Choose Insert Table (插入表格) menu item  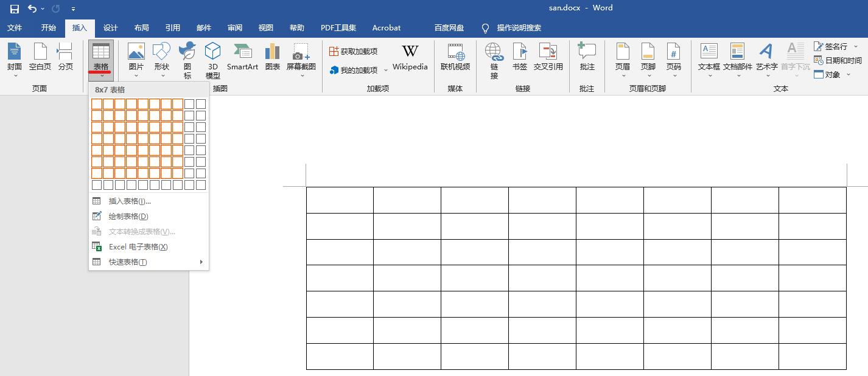[x=149, y=201]
